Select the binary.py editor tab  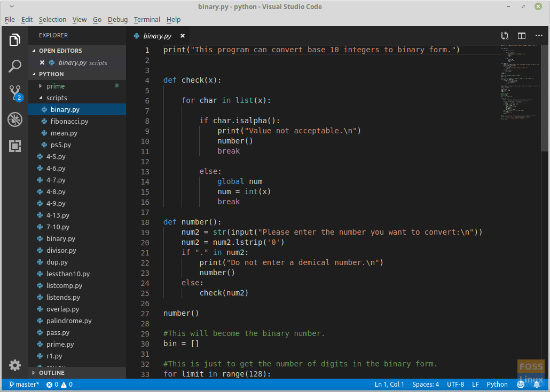pos(158,36)
